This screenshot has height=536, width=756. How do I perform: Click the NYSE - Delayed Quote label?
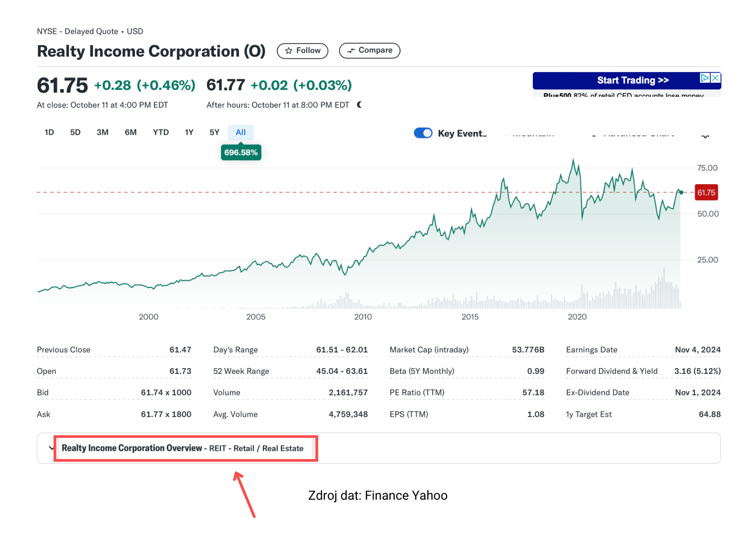click(77, 32)
